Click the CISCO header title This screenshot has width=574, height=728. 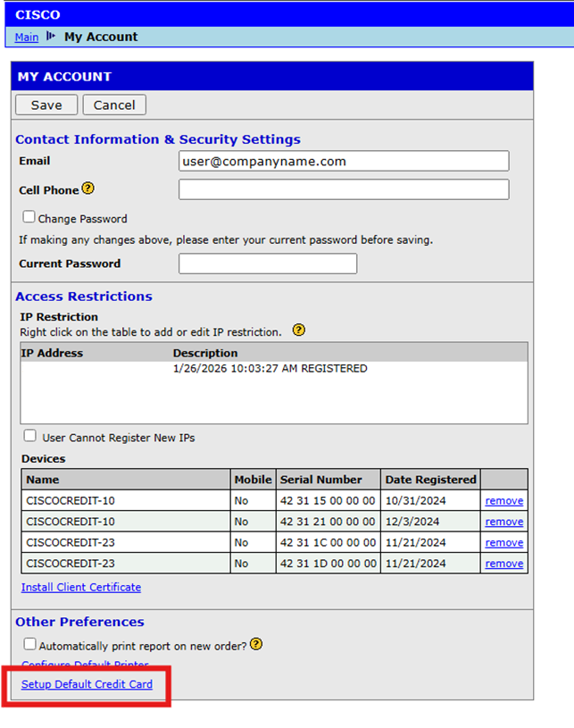(x=37, y=15)
